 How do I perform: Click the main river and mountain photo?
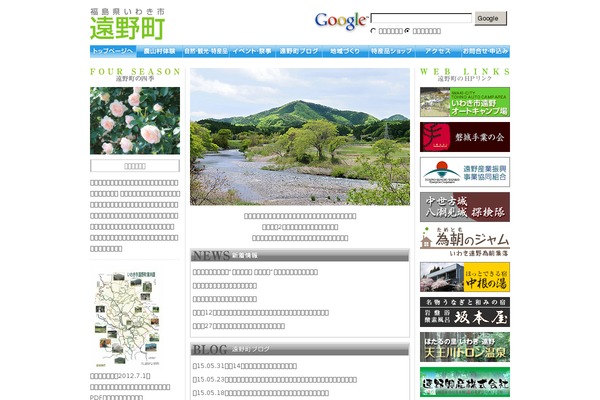[300, 137]
